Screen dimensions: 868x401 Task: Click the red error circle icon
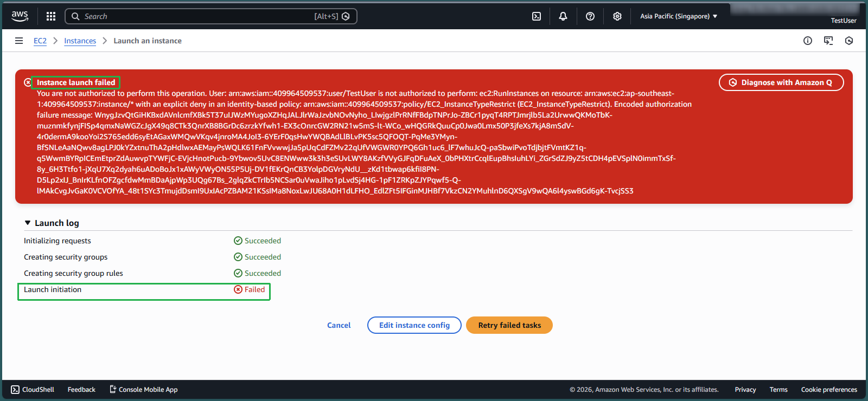pos(28,82)
